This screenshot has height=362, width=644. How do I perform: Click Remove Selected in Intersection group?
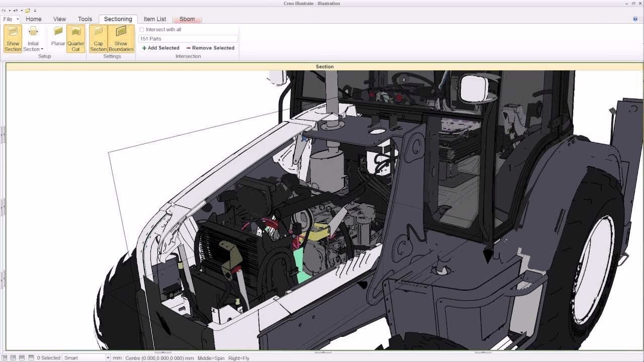tap(210, 48)
